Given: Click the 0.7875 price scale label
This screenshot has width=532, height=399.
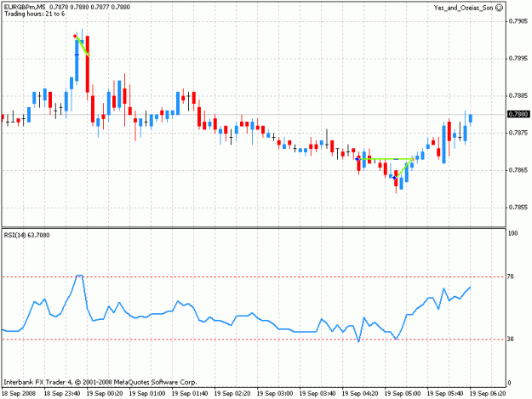Looking at the screenshot, I should 518,133.
